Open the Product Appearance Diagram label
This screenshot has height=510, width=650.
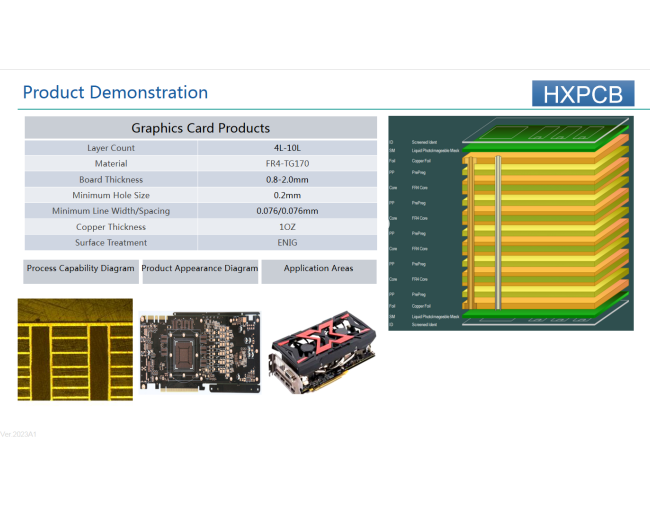pyautogui.click(x=200, y=269)
